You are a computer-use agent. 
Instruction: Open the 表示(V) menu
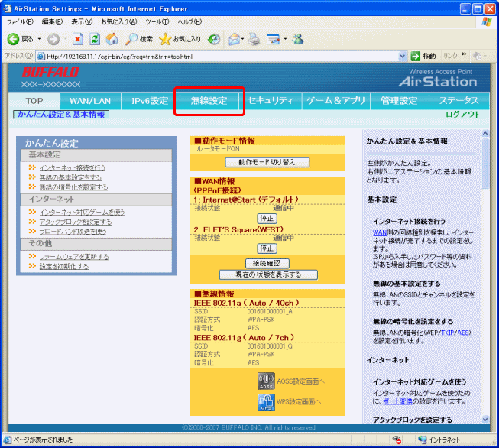pos(82,21)
